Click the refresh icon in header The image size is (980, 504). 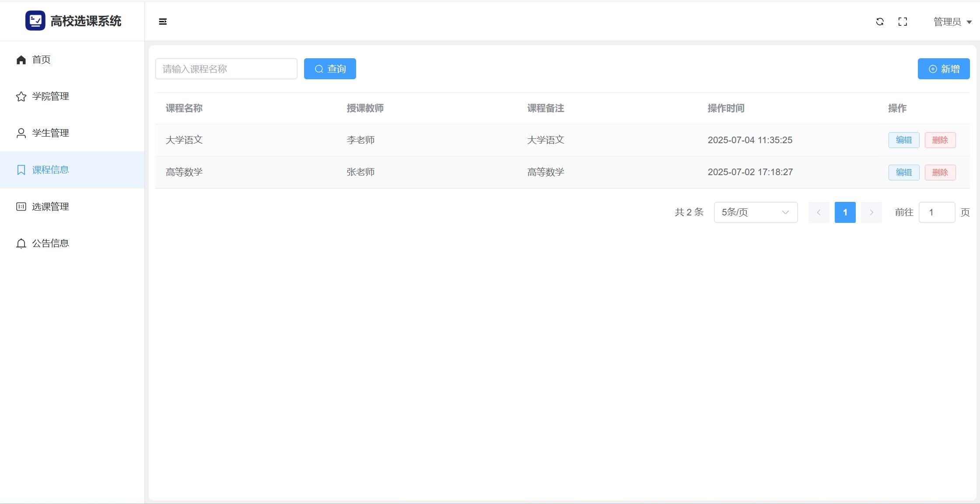tap(880, 21)
